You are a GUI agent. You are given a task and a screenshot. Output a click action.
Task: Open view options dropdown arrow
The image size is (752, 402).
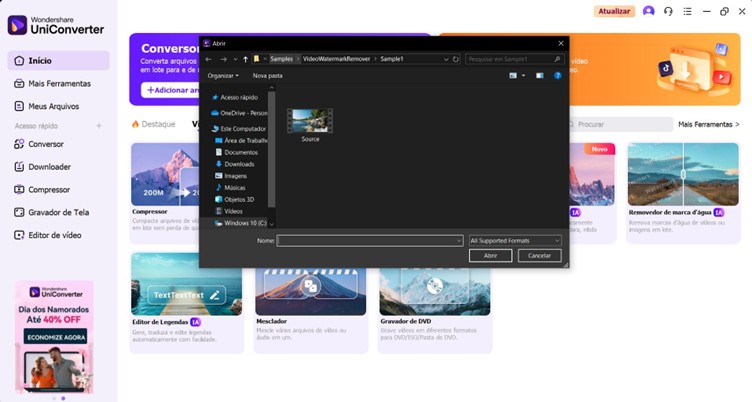click(523, 76)
